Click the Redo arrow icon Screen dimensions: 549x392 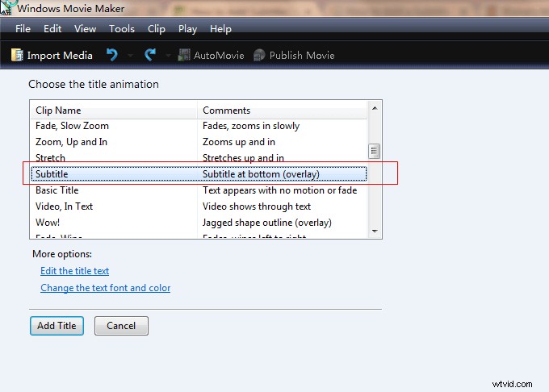click(x=150, y=55)
